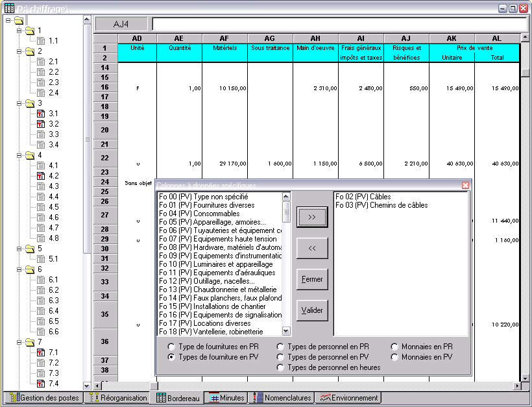Click the page icon for item 1.1
The image size is (532, 407).
[x=40, y=41]
